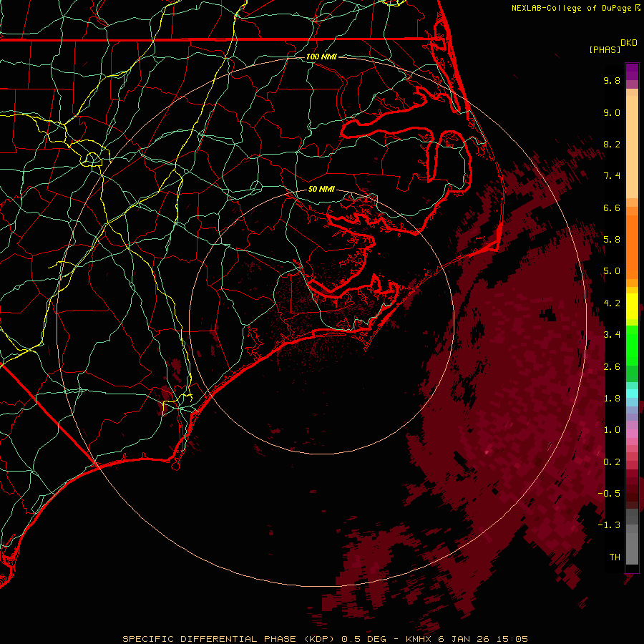
Task: Click the 1.8 legend value
Action: pos(612,399)
